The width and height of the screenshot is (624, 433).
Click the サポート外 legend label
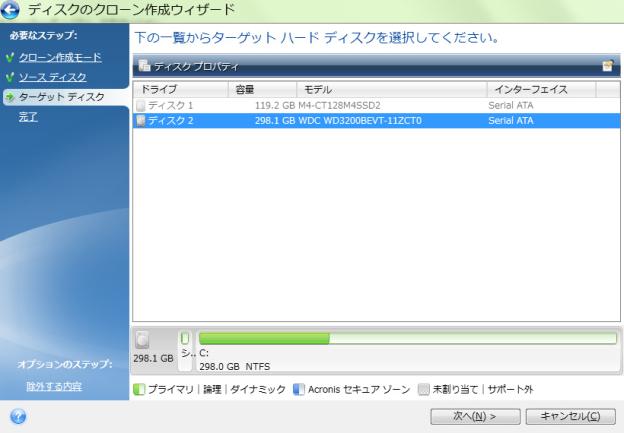[511, 389]
